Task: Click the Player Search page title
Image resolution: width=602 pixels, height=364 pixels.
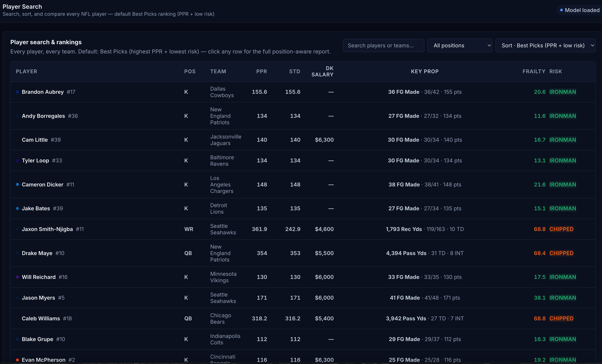Action: [x=22, y=7]
